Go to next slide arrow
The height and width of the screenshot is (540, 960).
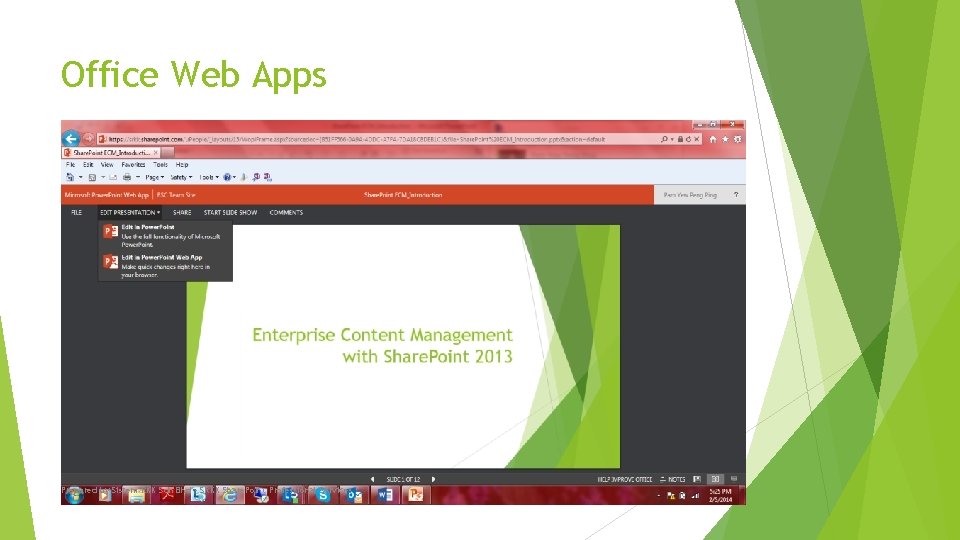pos(433,479)
